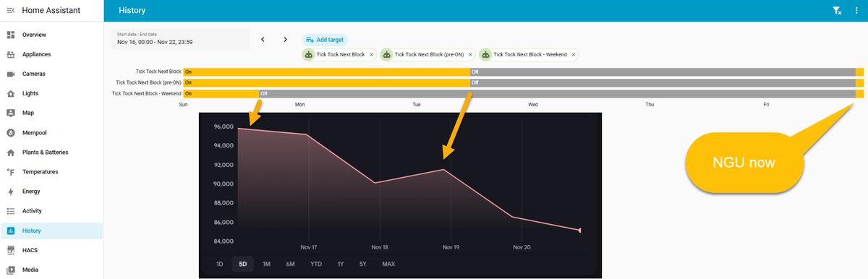Open the start/end date range picker
This screenshot has width=868, height=279.
pos(181,39)
